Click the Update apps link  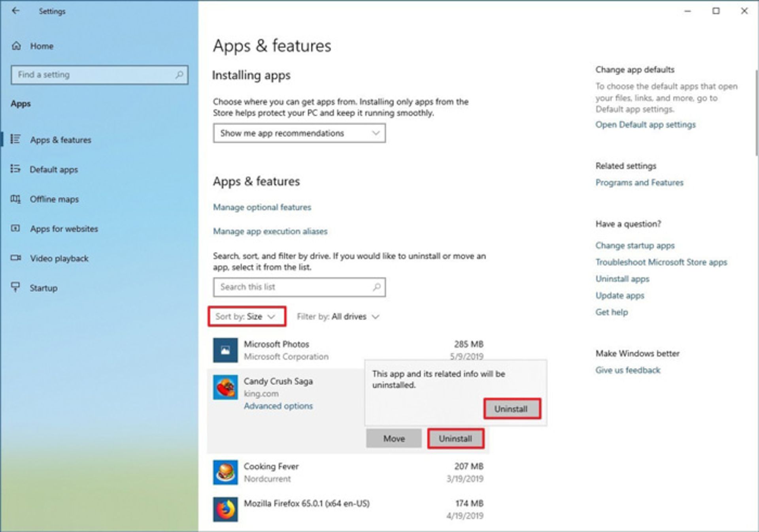(620, 295)
